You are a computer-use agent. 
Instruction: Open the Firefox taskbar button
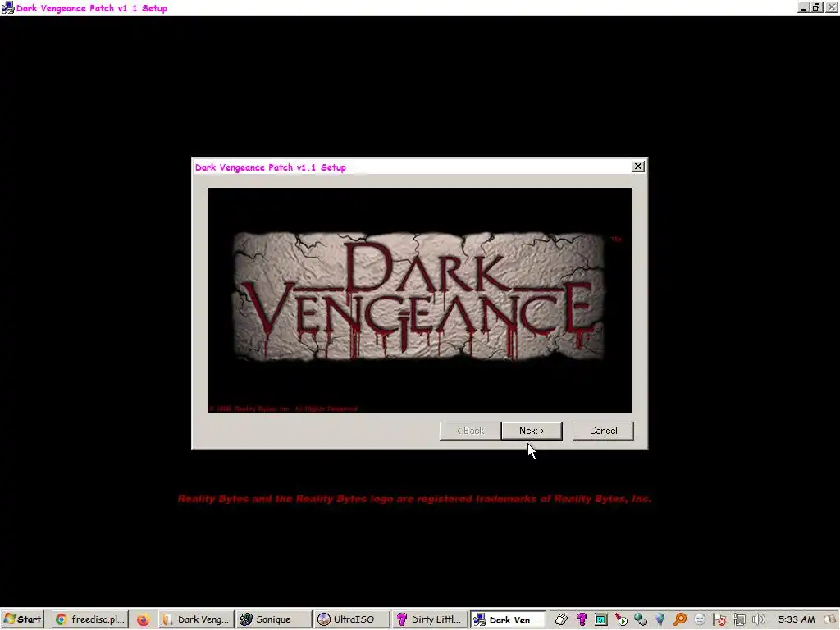(143, 620)
